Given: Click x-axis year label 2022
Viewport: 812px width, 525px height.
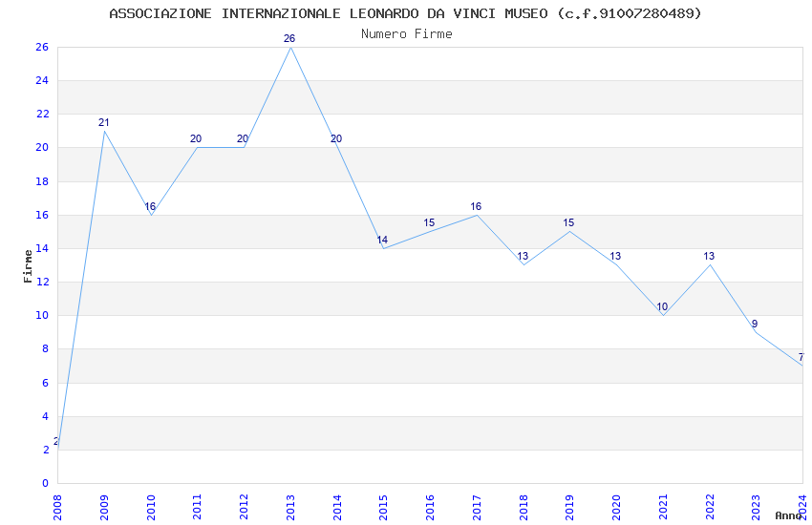Looking at the screenshot, I should coord(710,507).
